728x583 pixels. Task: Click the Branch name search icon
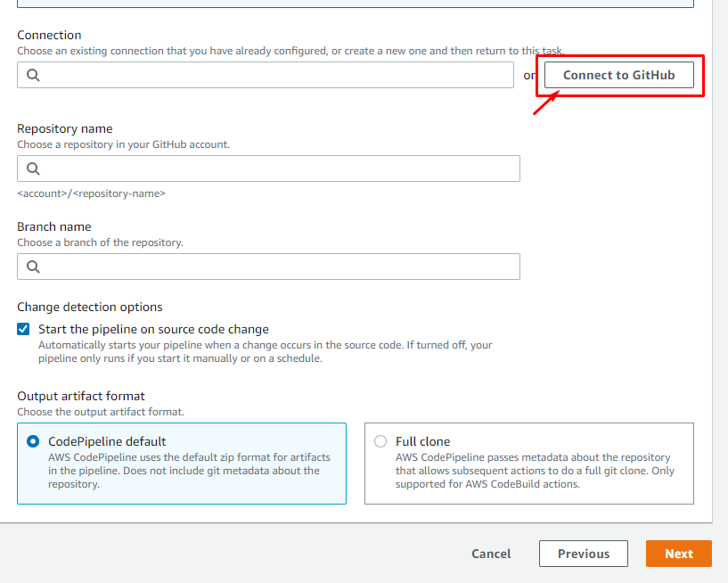[x=33, y=267]
